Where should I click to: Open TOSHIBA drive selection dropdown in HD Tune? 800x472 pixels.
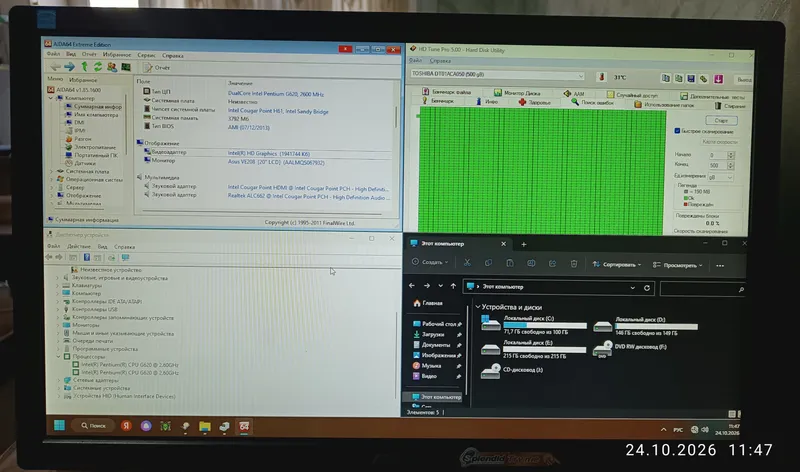click(497, 74)
